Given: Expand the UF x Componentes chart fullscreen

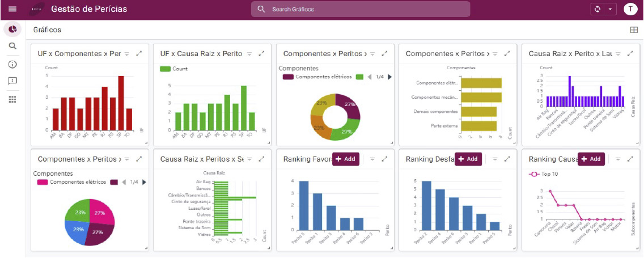Looking at the screenshot, I should tap(139, 54).
